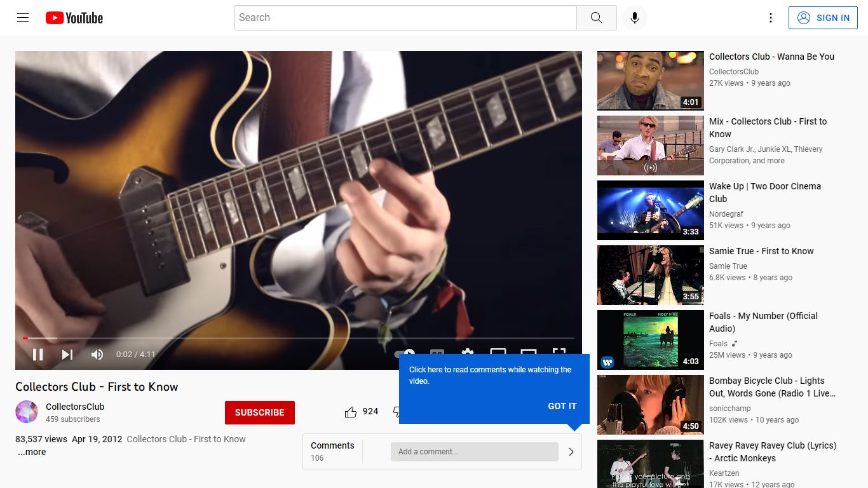Screen dimensions: 868x488
Task: Click the music note icon beside Foals
Action: pos(735,344)
